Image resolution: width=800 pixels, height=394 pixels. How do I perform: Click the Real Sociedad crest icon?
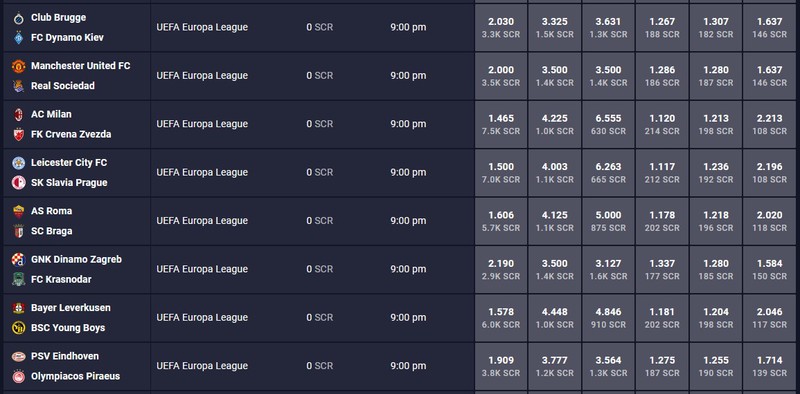click(x=18, y=86)
